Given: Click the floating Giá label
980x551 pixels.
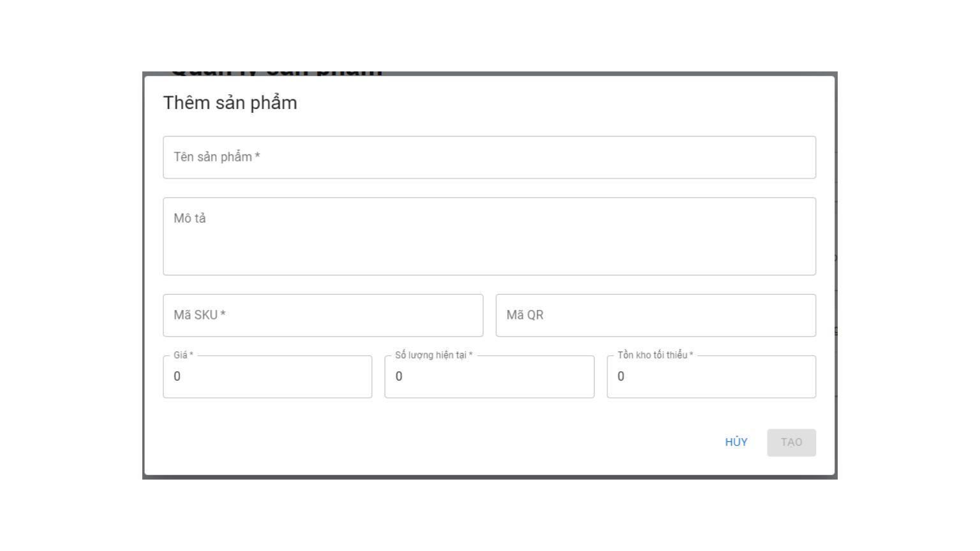Looking at the screenshot, I should click(183, 355).
